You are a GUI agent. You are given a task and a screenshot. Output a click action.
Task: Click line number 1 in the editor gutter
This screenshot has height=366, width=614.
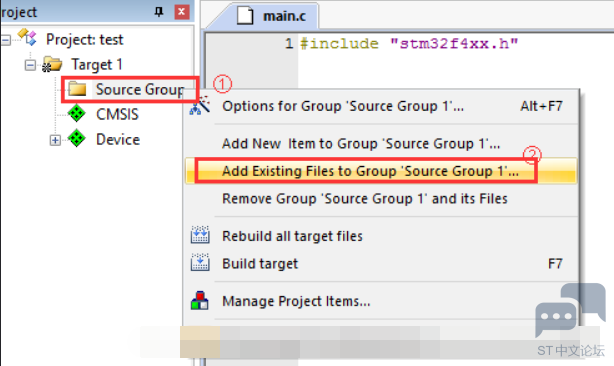coord(289,43)
